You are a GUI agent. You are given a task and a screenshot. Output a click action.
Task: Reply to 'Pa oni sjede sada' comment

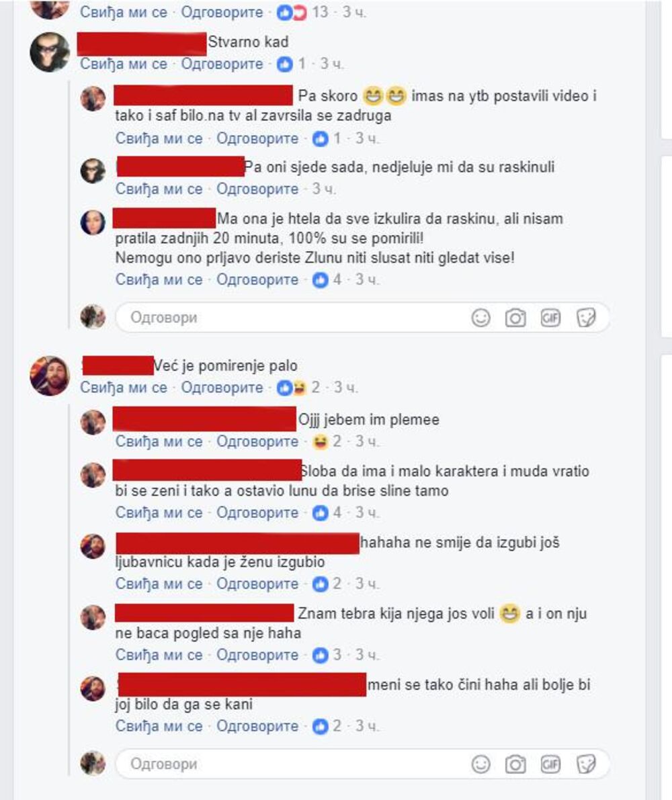(x=257, y=189)
